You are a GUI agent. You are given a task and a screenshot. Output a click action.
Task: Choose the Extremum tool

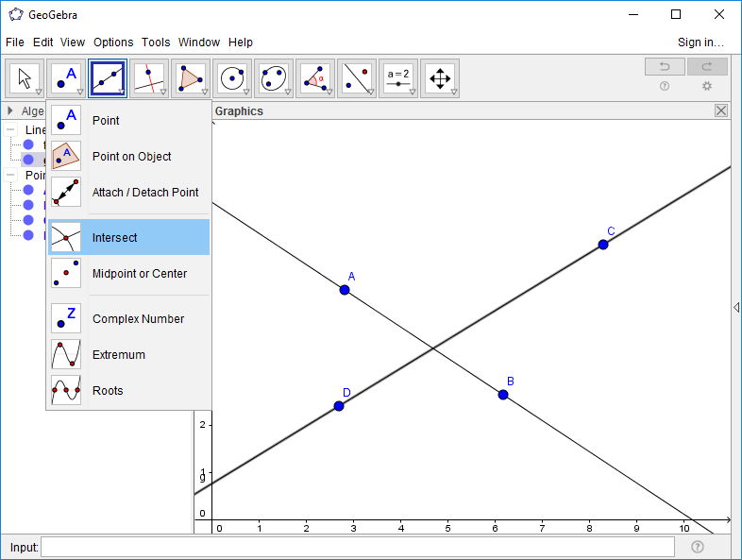pyautogui.click(x=128, y=354)
